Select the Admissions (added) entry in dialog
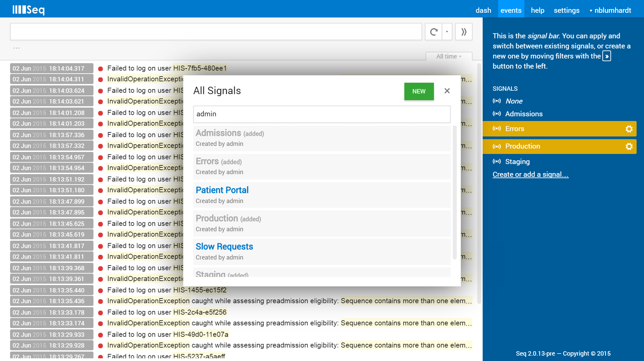 322,138
